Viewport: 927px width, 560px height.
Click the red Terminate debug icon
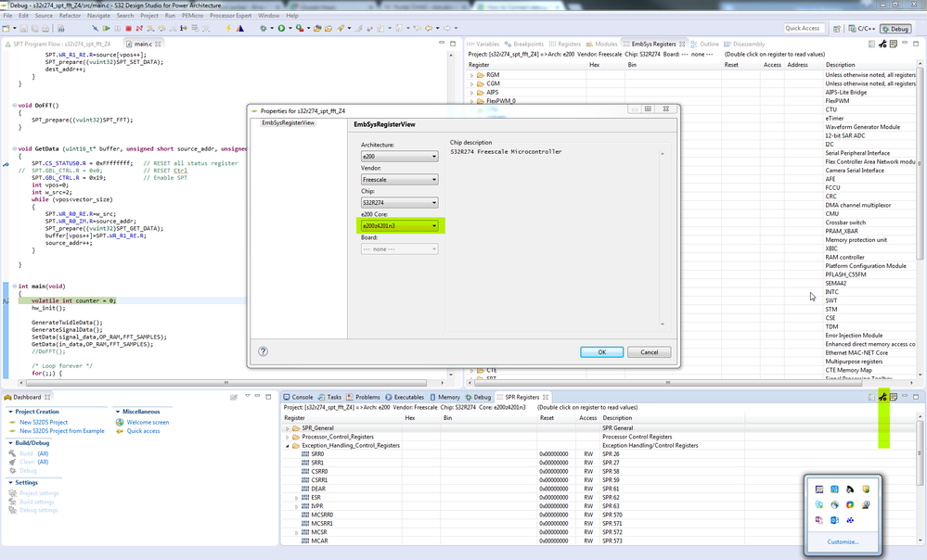point(130,29)
